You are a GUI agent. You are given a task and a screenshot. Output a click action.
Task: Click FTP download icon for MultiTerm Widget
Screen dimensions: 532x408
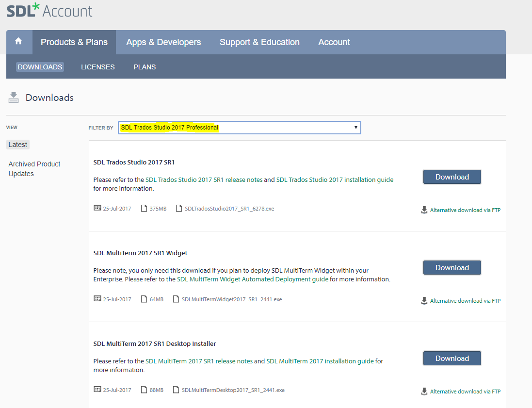[x=424, y=301]
